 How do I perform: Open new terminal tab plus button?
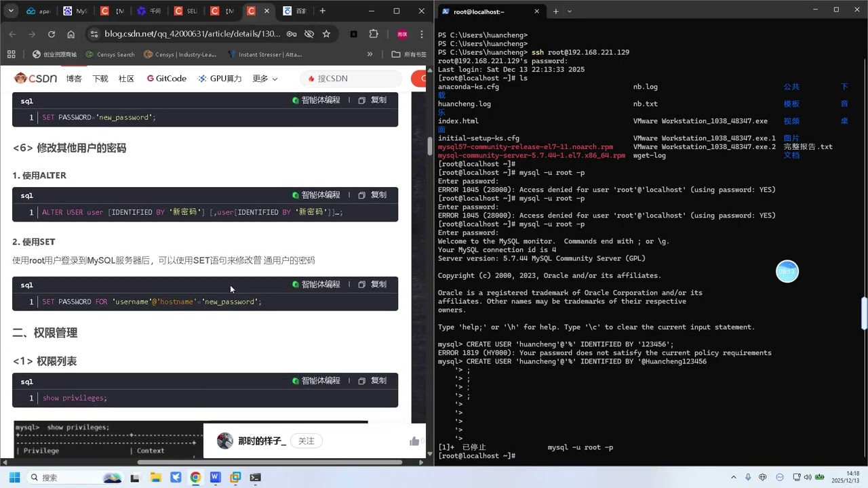click(x=555, y=11)
